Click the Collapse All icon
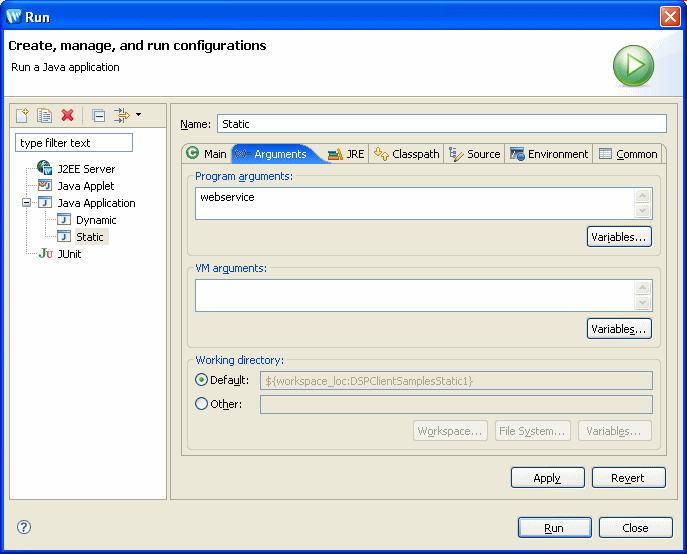The height and width of the screenshot is (554, 687). [99, 115]
